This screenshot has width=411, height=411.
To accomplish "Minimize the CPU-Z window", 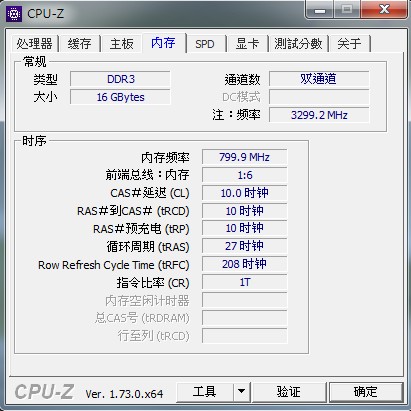I will click(x=320, y=9).
